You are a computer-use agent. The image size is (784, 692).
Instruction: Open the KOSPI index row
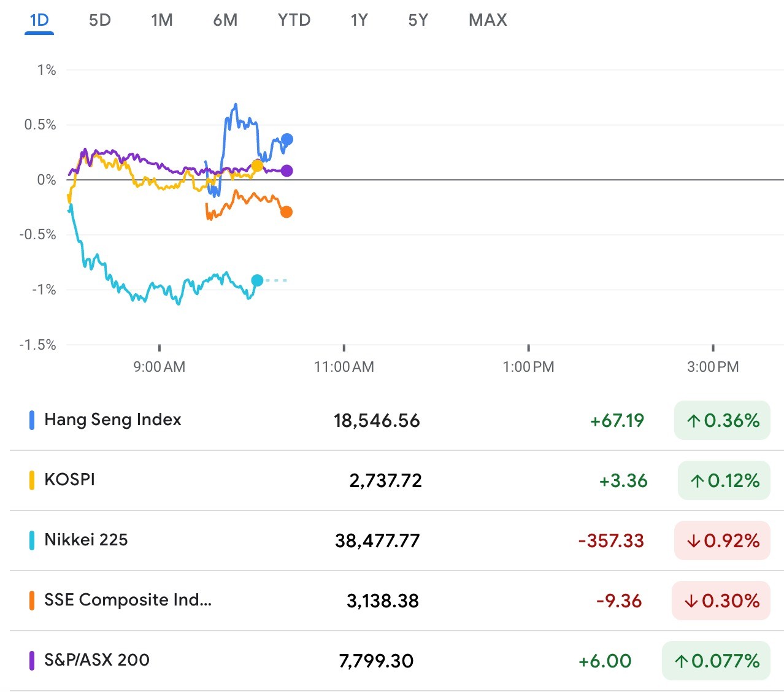click(x=397, y=480)
